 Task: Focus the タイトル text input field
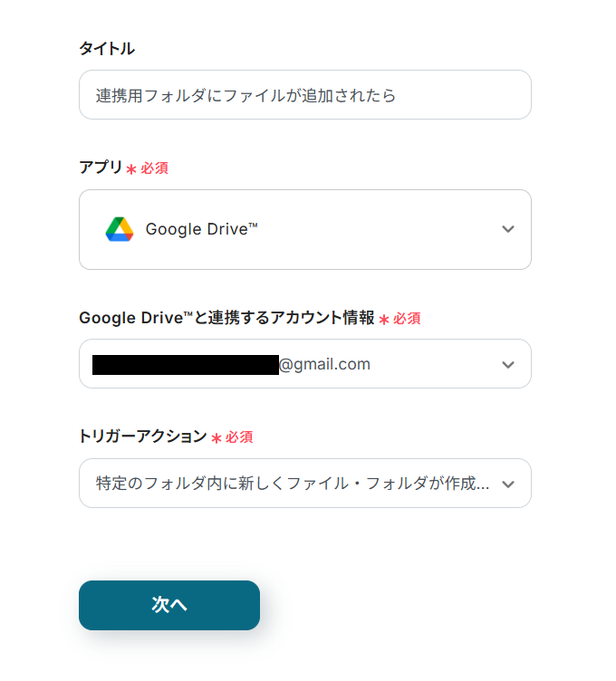304,95
